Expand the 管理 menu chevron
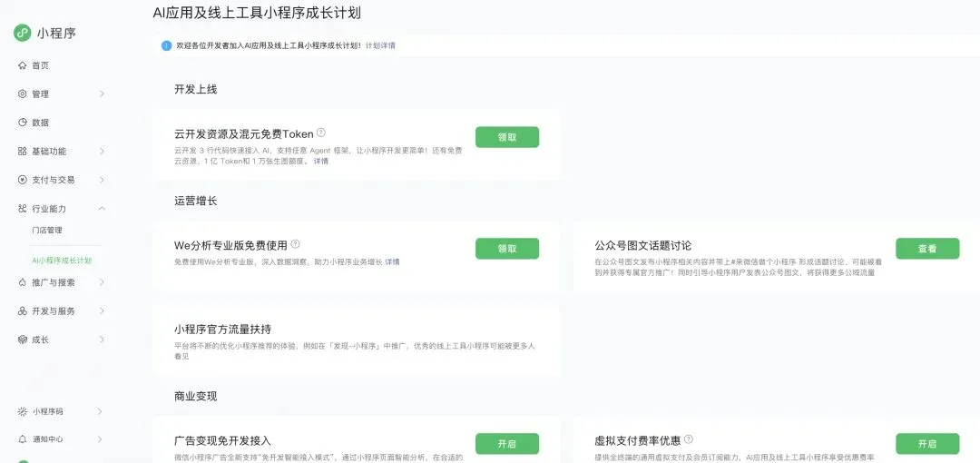980x463 pixels. pos(102,94)
